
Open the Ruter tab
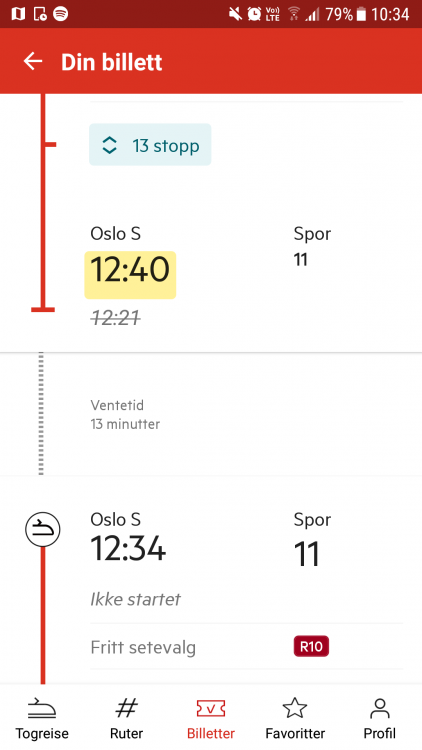[x=126, y=717]
